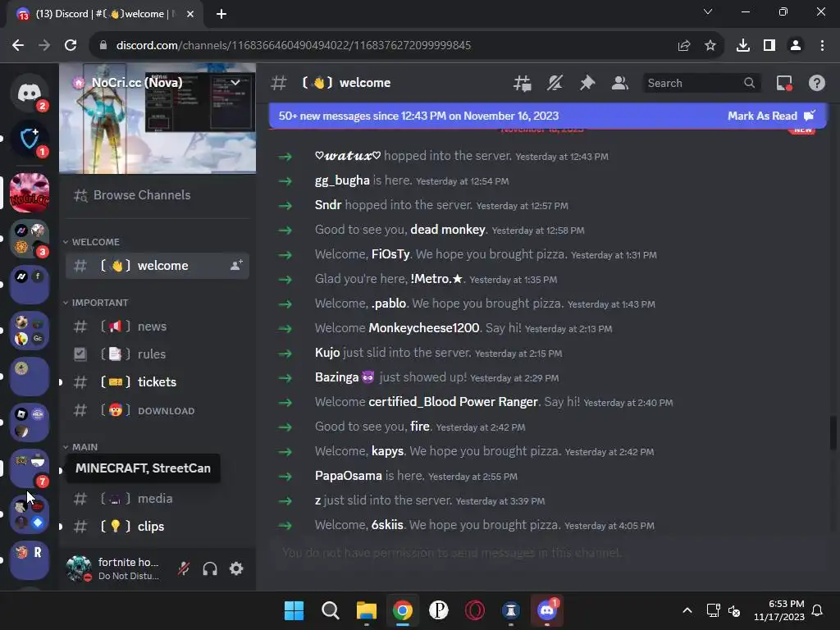The height and width of the screenshot is (630, 840).
Task: Click username Monkeycheese1200
Action: click(x=424, y=328)
